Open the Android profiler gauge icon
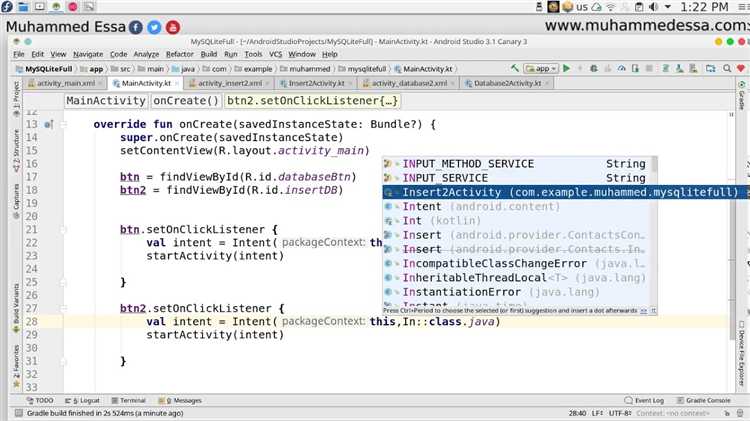750x421 pixels. click(x=621, y=68)
